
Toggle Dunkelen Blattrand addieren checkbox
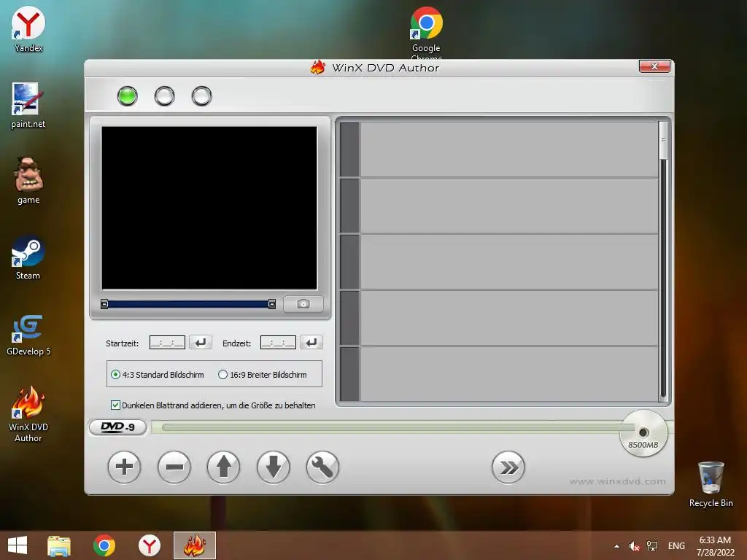[115, 405]
